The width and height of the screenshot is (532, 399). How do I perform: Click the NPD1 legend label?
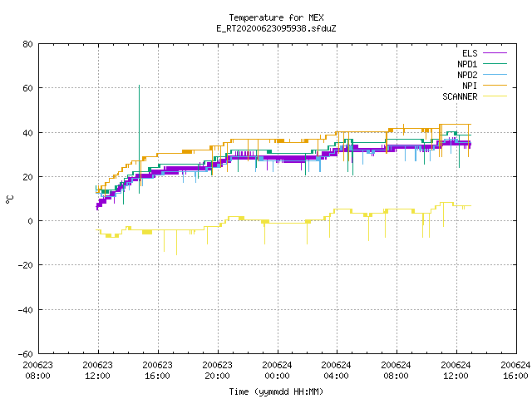467,64
